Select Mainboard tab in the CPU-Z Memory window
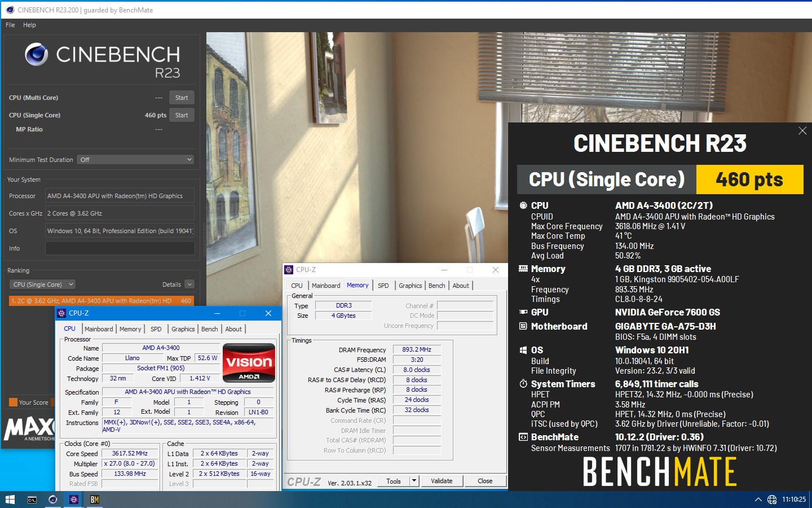This screenshot has width=812, height=508. (326, 286)
